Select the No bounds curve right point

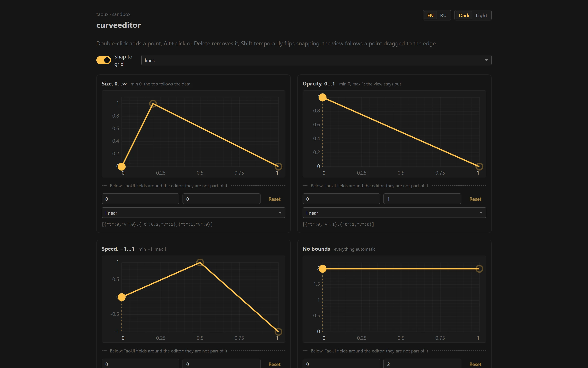click(479, 269)
